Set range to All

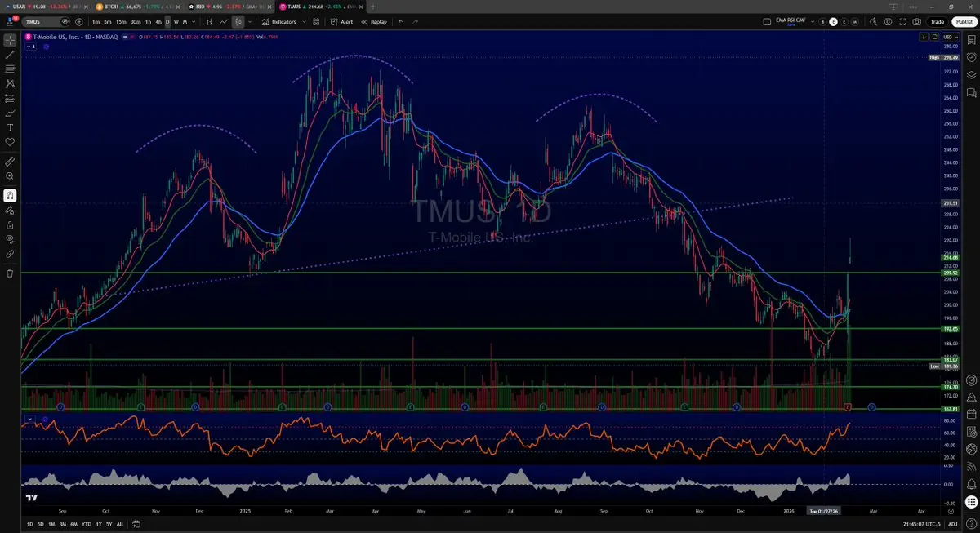[x=120, y=524]
